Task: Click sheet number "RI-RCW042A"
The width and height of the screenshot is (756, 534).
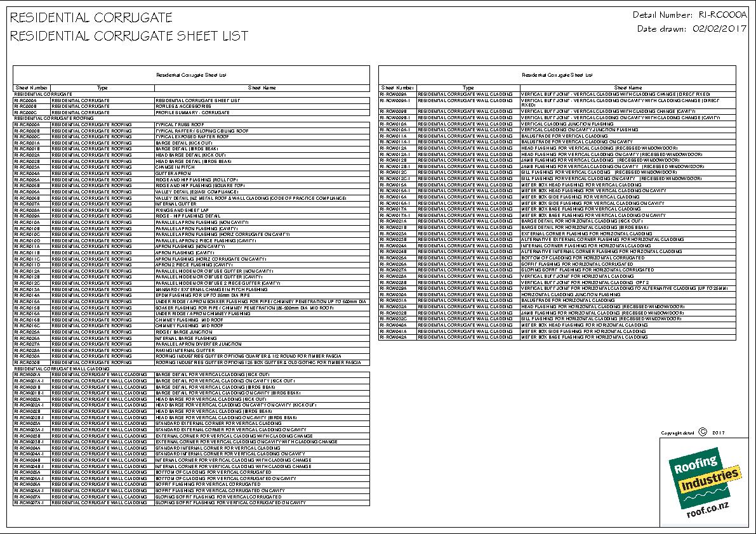Action: click(393, 337)
